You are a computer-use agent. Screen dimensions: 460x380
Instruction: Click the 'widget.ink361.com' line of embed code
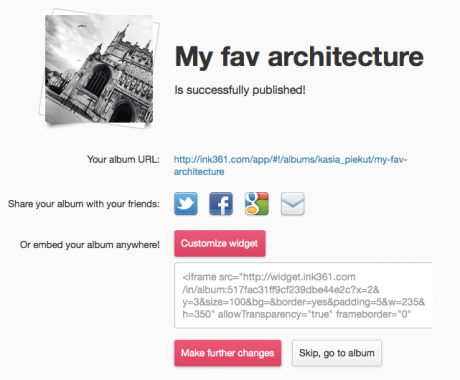point(269,277)
